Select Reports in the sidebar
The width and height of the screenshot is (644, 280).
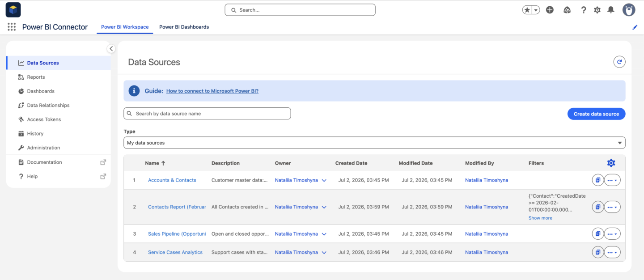tap(59, 77)
